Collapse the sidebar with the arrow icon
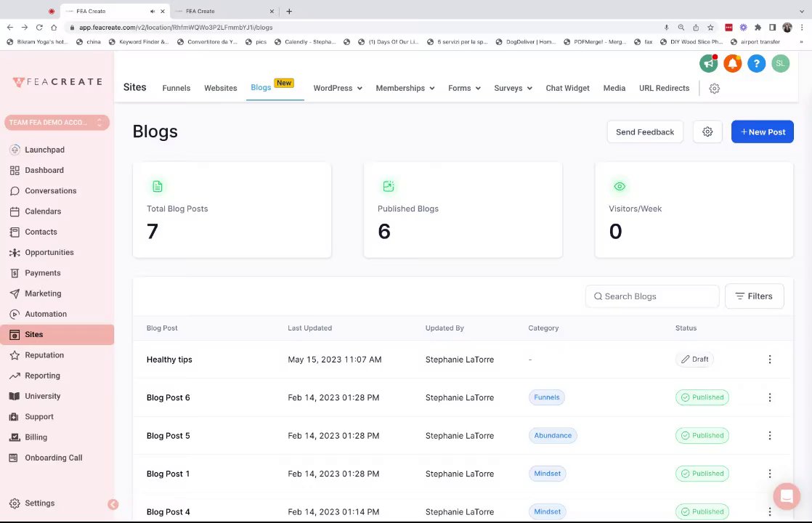Viewport: 812px width, 523px height. click(x=113, y=504)
